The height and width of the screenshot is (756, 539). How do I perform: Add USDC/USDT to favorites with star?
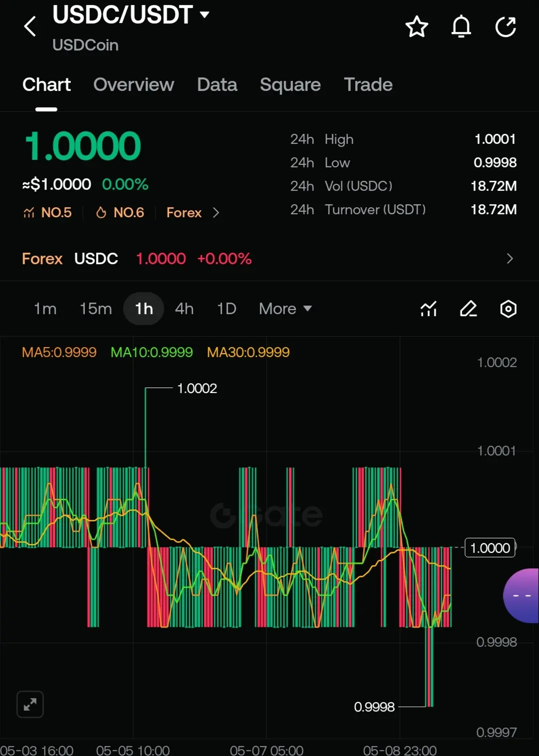(417, 27)
